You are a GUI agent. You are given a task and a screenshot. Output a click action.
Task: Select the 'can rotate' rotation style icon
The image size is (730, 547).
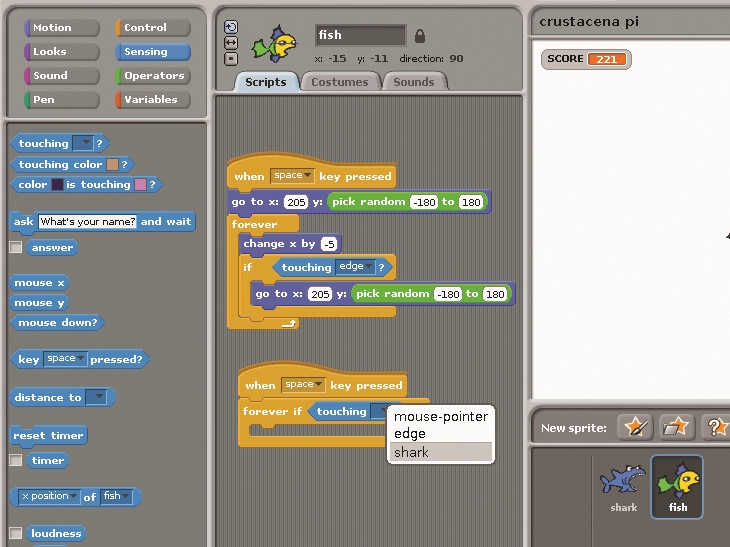pos(231,27)
